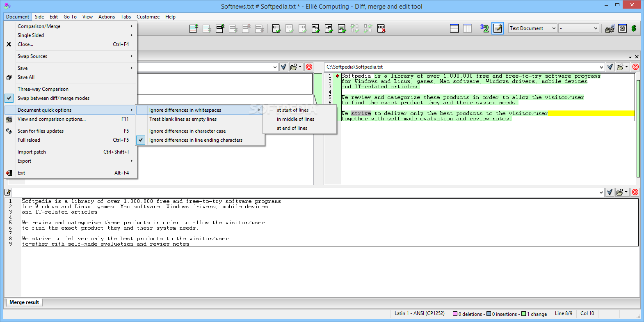Open folder dropdown on merge result bar
The height and width of the screenshot is (322, 644).
(622, 192)
